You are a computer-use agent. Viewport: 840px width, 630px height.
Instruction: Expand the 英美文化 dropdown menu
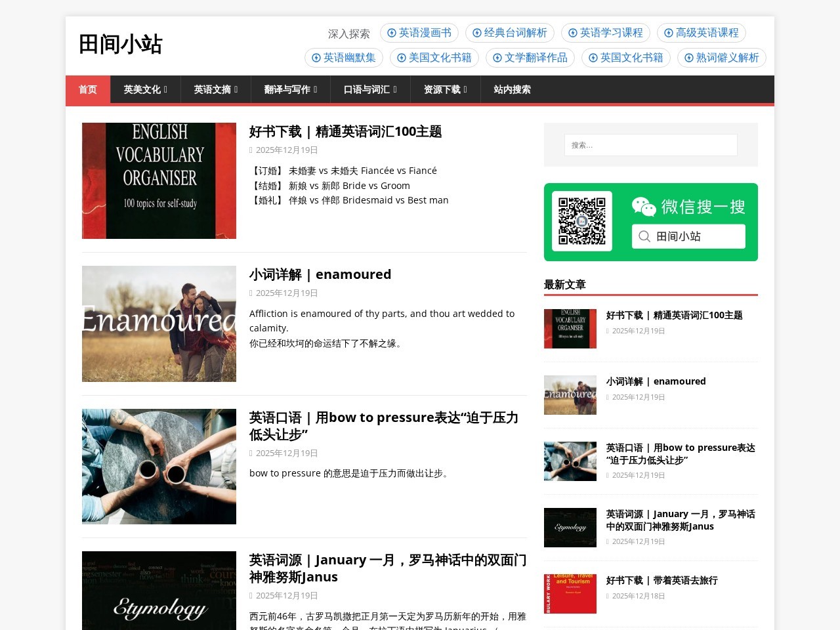[145, 90]
